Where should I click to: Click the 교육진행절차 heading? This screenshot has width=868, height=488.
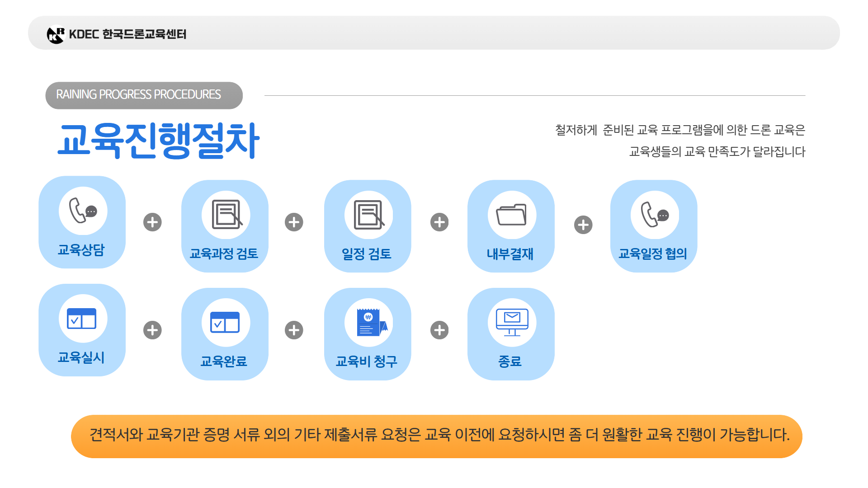click(159, 140)
